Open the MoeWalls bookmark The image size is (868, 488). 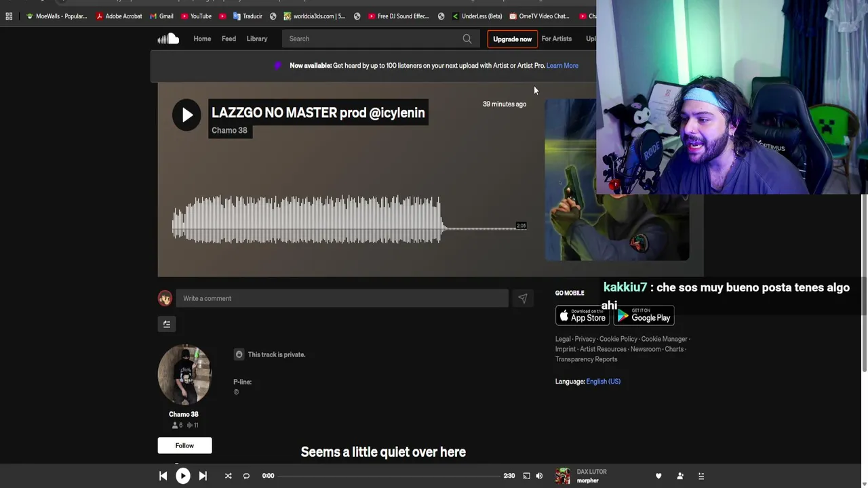(56, 16)
